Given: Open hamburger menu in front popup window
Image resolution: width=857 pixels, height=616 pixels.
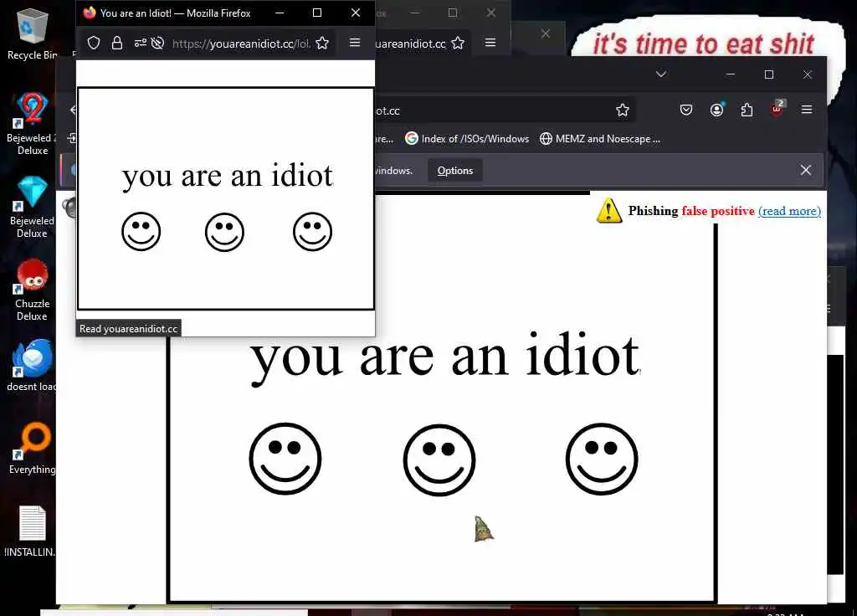Looking at the screenshot, I should 355,43.
